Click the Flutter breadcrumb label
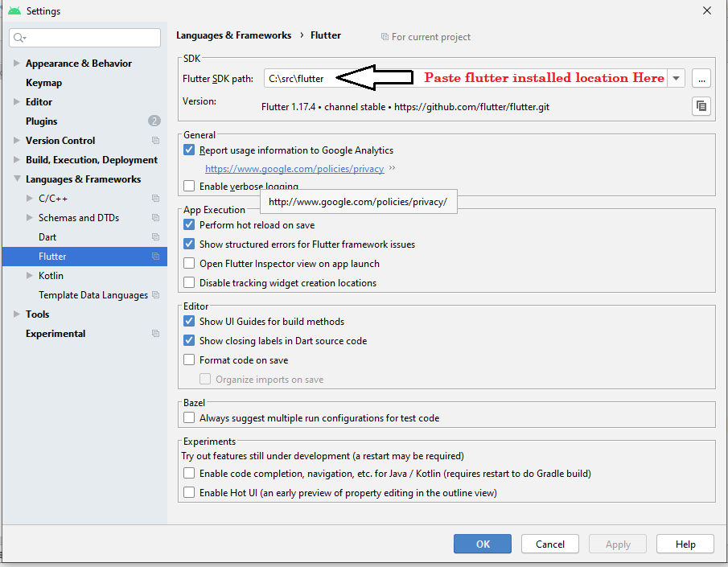Viewport: 728px width, 567px height. coord(326,35)
